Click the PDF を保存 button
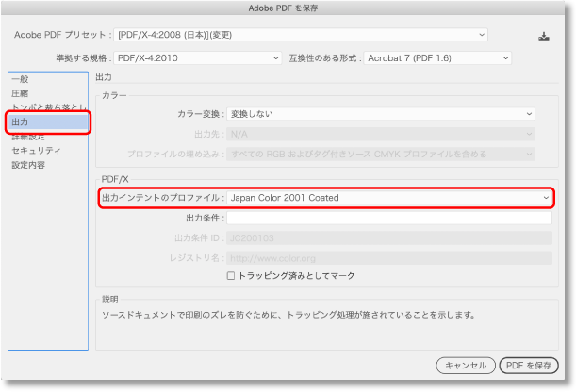The image size is (576, 392). click(529, 366)
